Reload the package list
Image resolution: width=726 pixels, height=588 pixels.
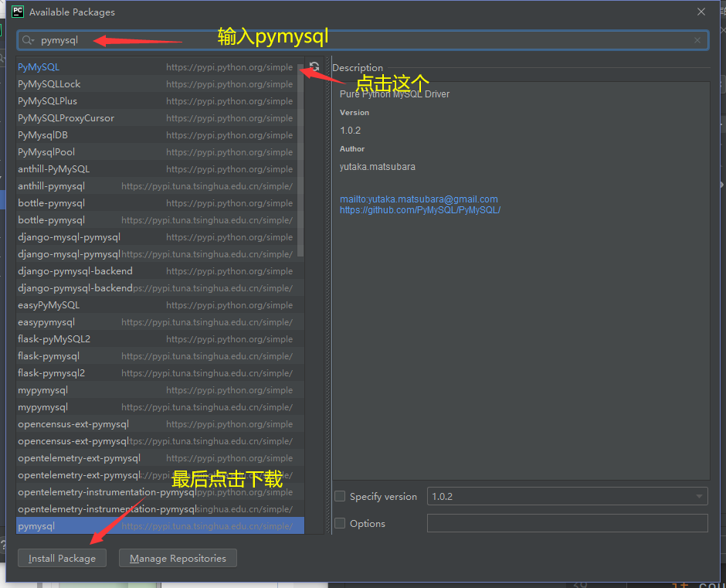click(314, 66)
